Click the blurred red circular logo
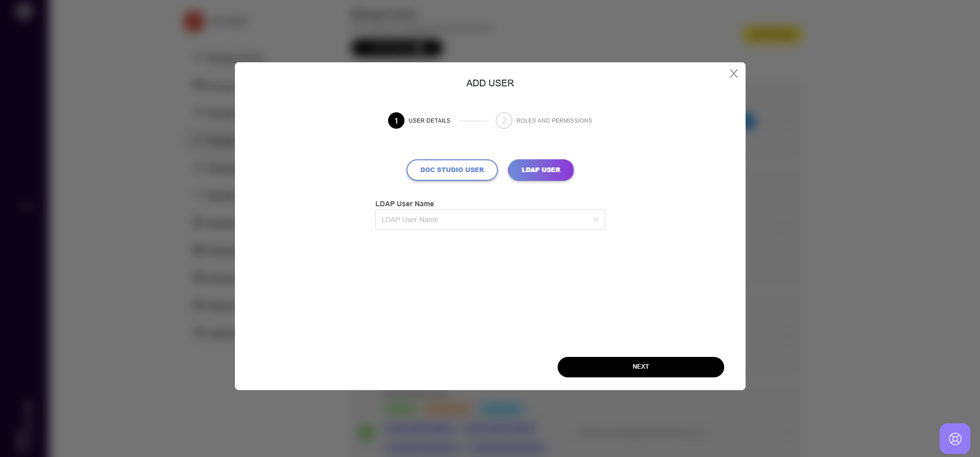This screenshot has width=980, height=457. point(194,21)
